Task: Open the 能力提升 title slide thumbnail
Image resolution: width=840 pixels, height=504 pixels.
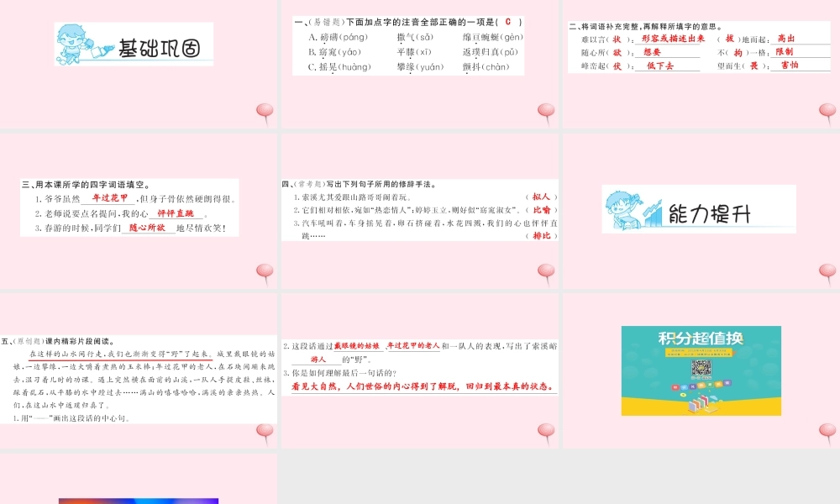Action: point(701,211)
